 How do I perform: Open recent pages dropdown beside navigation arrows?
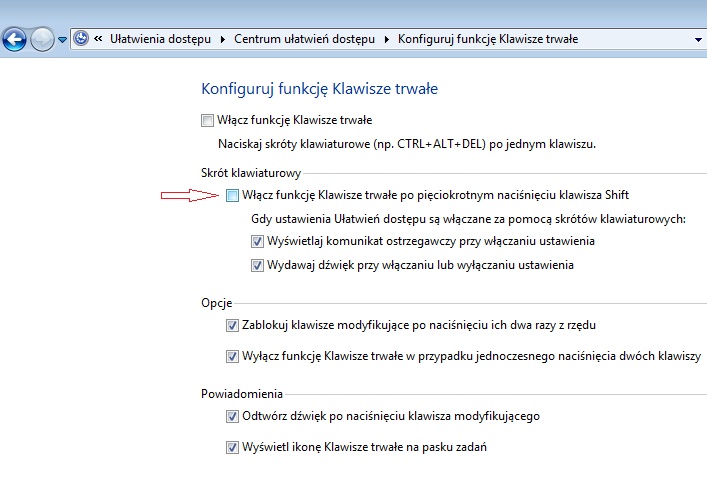point(63,40)
